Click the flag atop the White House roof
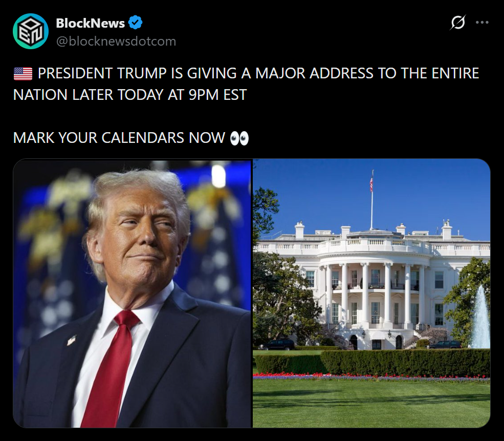The height and width of the screenshot is (441, 504). pyautogui.click(x=371, y=183)
